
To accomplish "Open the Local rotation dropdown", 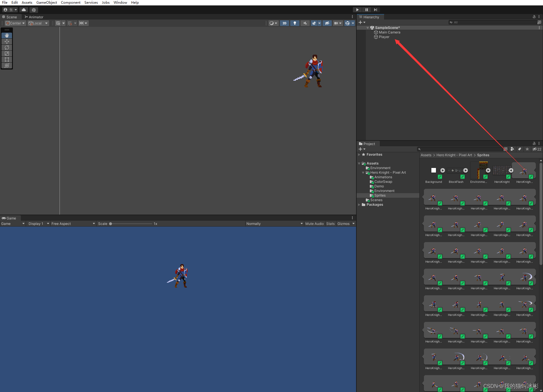I will click(38, 23).
